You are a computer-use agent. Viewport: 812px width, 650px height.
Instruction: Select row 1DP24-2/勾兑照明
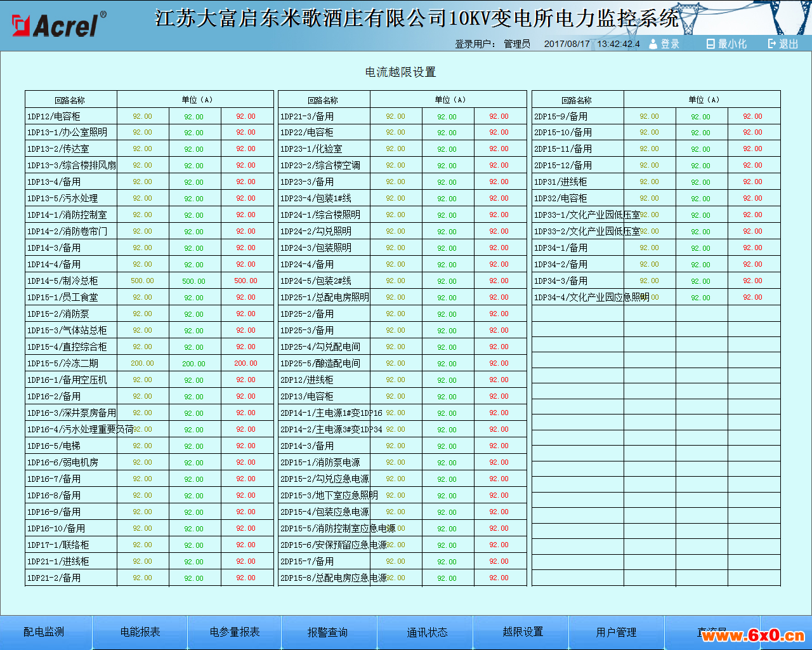pyautogui.click(x=402, y=232)
